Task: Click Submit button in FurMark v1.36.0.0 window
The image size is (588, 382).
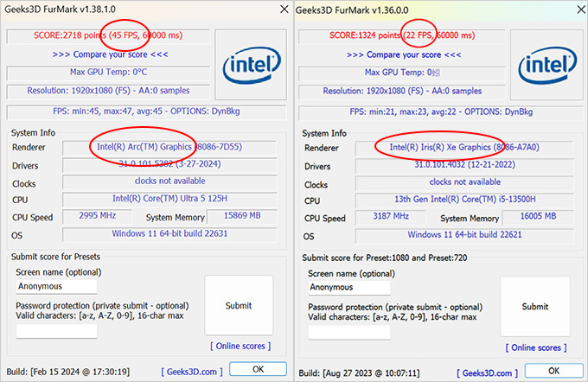Action: 535,307
